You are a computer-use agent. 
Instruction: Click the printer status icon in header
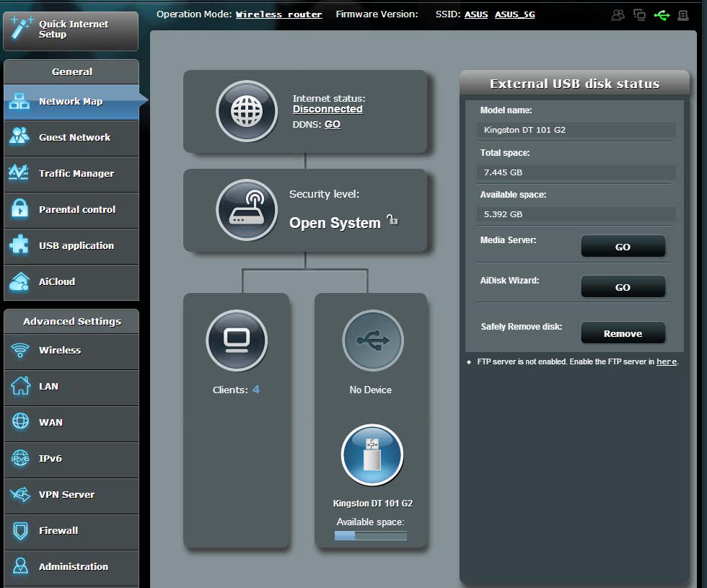point(683,15)
